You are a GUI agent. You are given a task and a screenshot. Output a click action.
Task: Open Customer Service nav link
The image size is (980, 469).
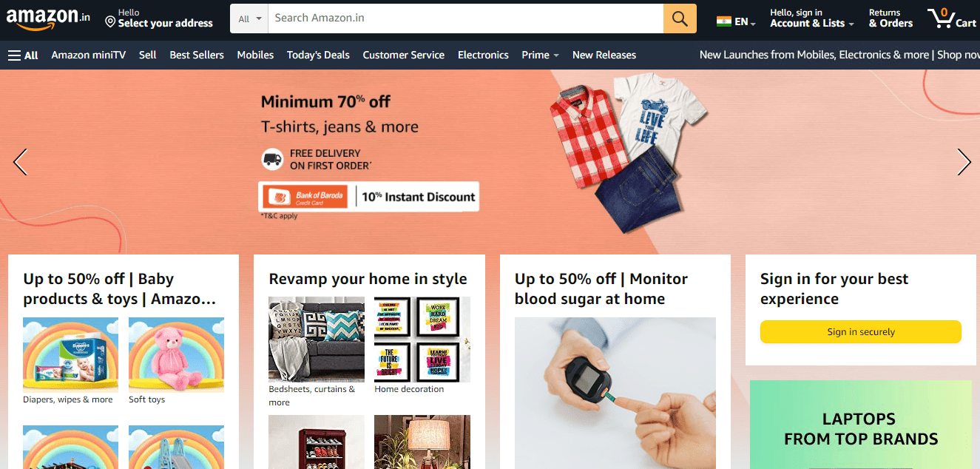404,55
